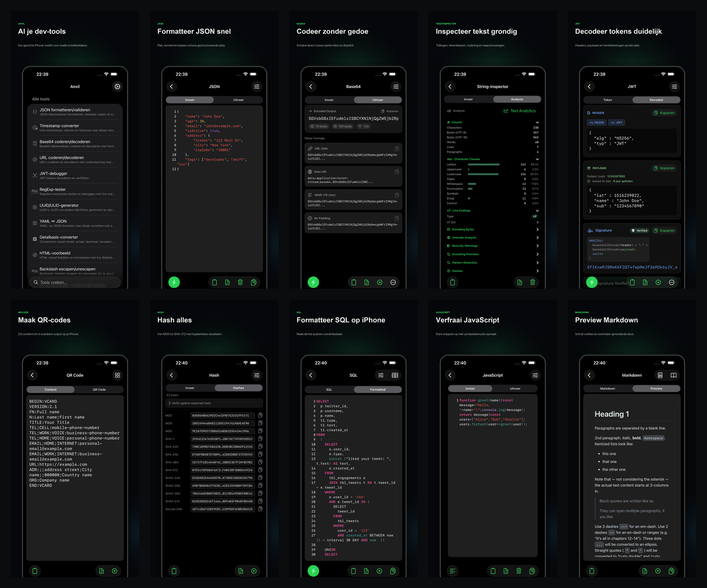Image resolution: width=707 pixels, height=588 pixels.
Task: Open options sliders icon on JWT screen
Action: click(674, 87)
